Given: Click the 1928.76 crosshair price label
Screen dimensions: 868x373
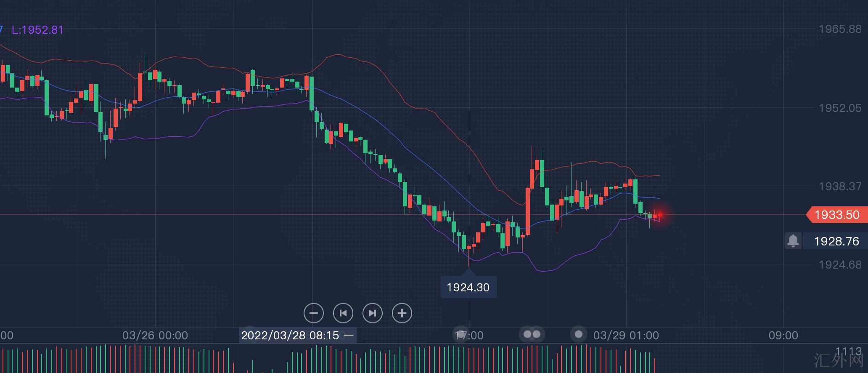Looking at the screenshot, I should (836, 241).
